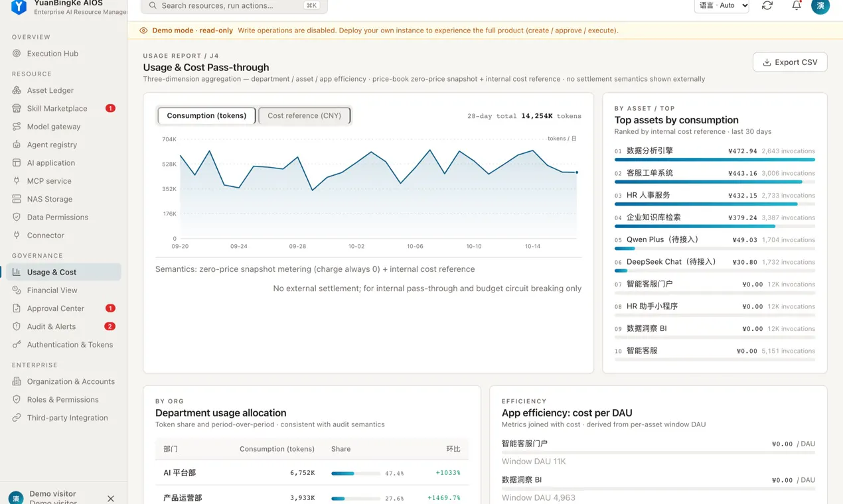Click the NAS Storage server icon
The height and width of the screenshot is (504, 843).
[17, 199]
